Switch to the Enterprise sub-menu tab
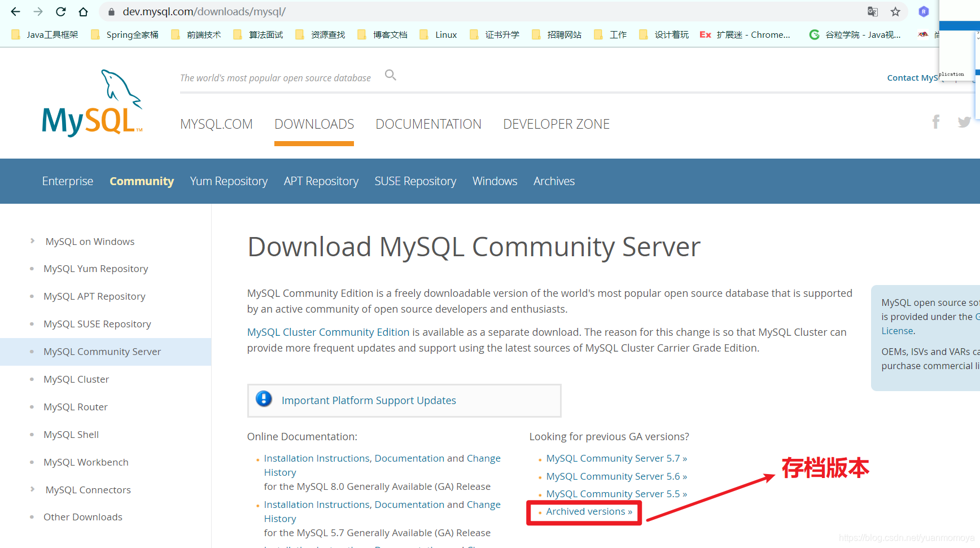This screenshot has width=980, height=548. tap(67, 181)
